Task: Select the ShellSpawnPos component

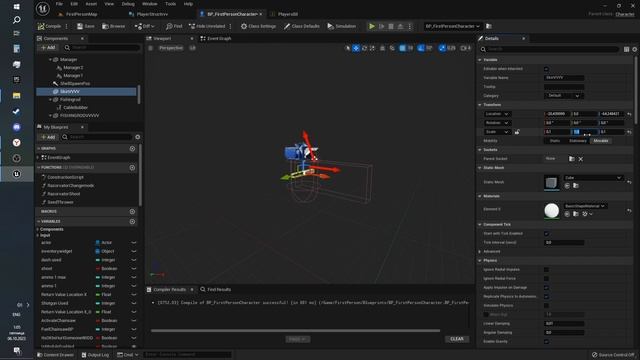Action: click(x=75, y=83)
